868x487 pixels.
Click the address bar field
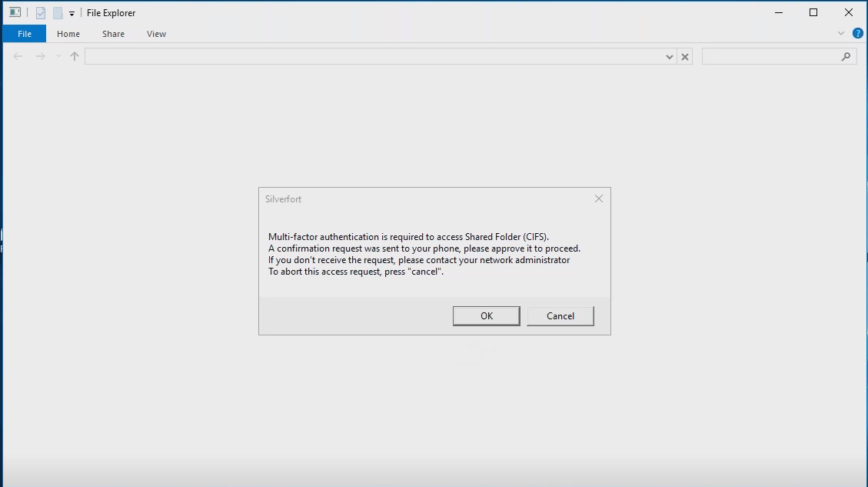click(374, 56)
